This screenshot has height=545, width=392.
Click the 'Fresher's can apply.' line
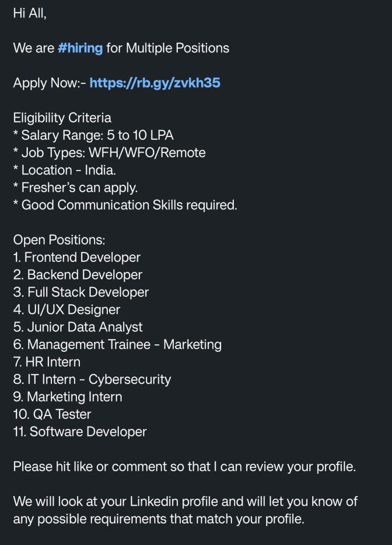[75, 188]
